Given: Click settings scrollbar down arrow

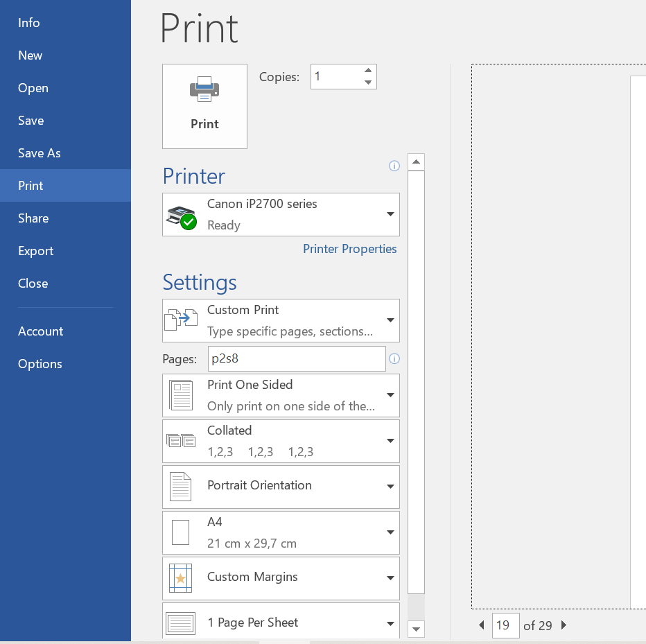Looking at the screenshot, I should click(416, 629).
